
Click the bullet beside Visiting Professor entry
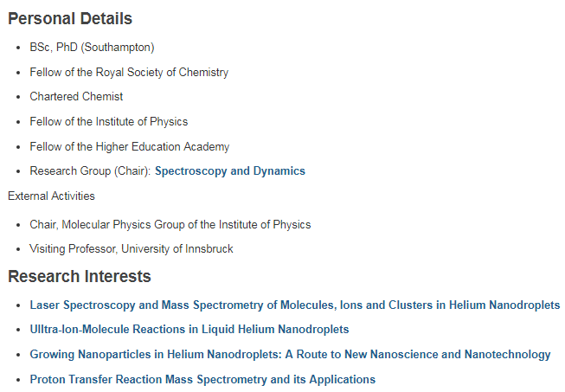(x=19, y=249)
